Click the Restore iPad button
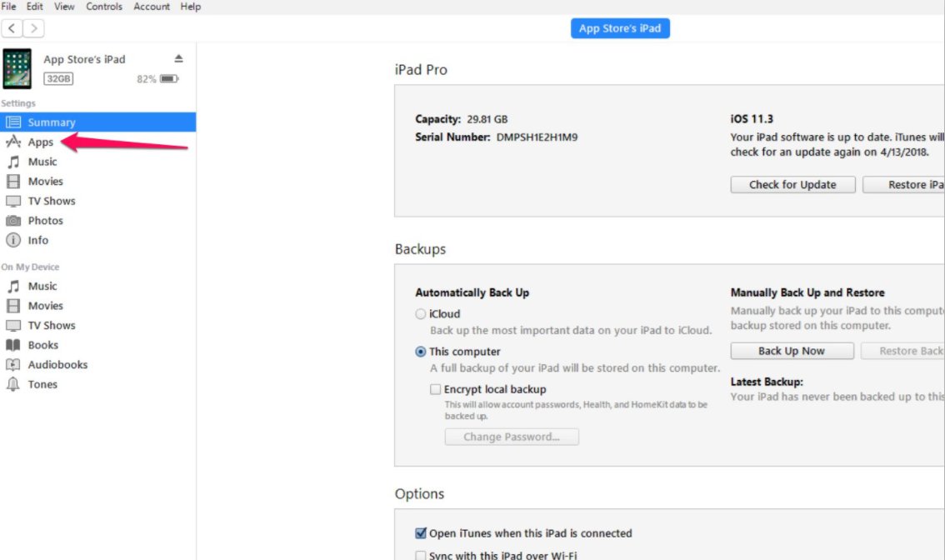 [903, 184]
